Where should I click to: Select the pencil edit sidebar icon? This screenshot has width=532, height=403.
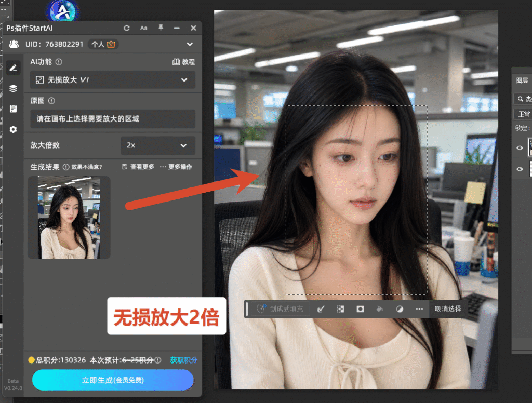coord(13,68)
